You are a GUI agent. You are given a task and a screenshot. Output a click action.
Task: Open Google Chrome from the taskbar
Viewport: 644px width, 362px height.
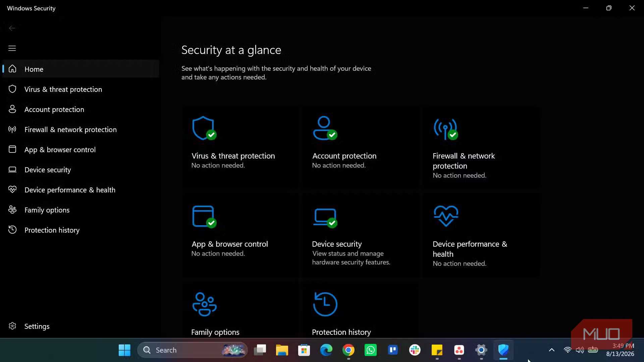click(348, 350)
